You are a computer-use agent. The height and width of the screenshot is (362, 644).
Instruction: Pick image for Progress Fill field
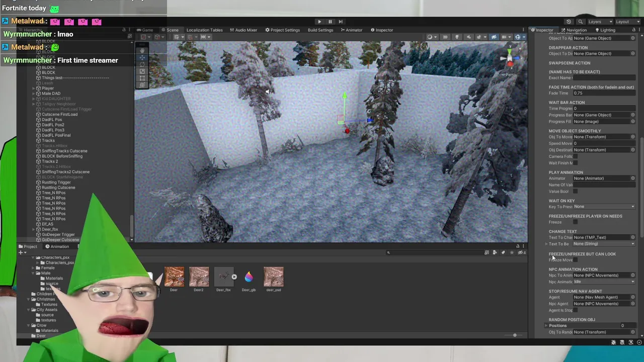click(633, 121)
